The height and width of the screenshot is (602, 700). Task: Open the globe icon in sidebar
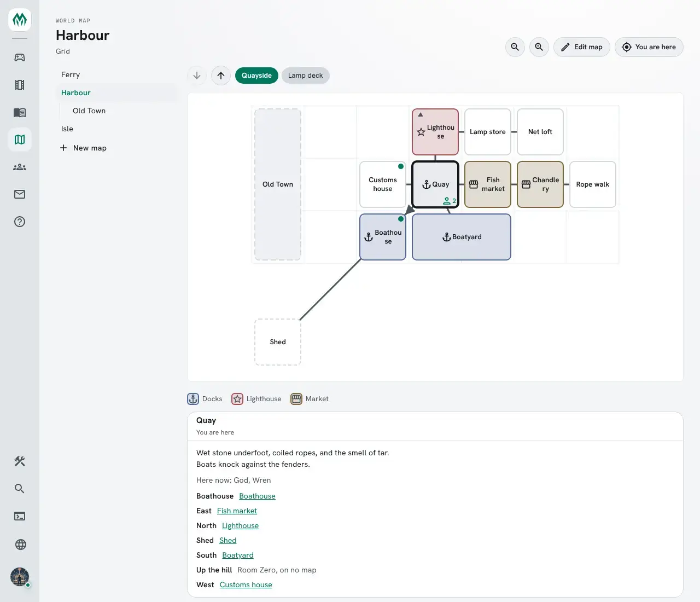click(21, 545)
